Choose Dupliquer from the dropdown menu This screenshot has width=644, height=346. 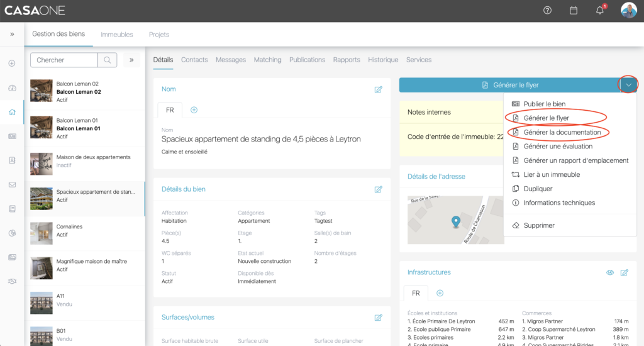(x=538, y=189)
